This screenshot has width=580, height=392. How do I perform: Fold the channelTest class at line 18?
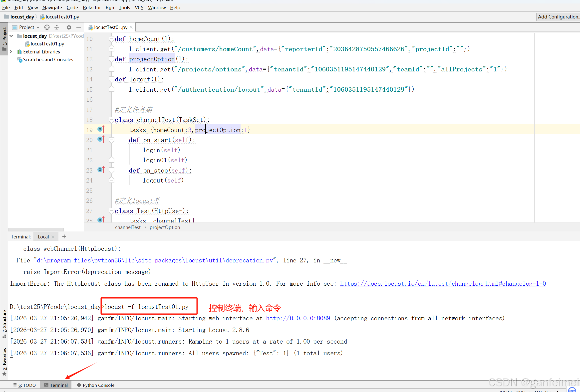point(111,120)
